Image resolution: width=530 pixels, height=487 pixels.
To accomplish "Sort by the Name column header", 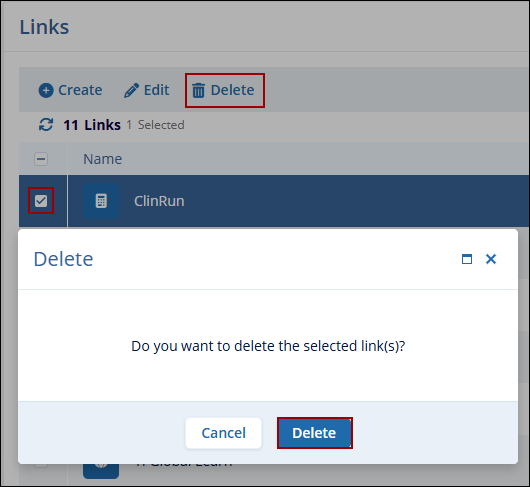I will 102,159.
